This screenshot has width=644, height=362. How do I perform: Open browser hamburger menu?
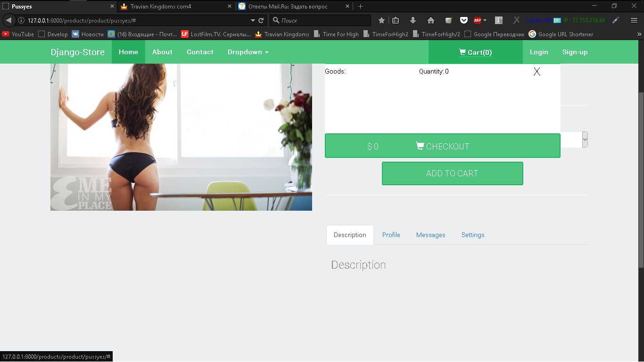(634, 20)
